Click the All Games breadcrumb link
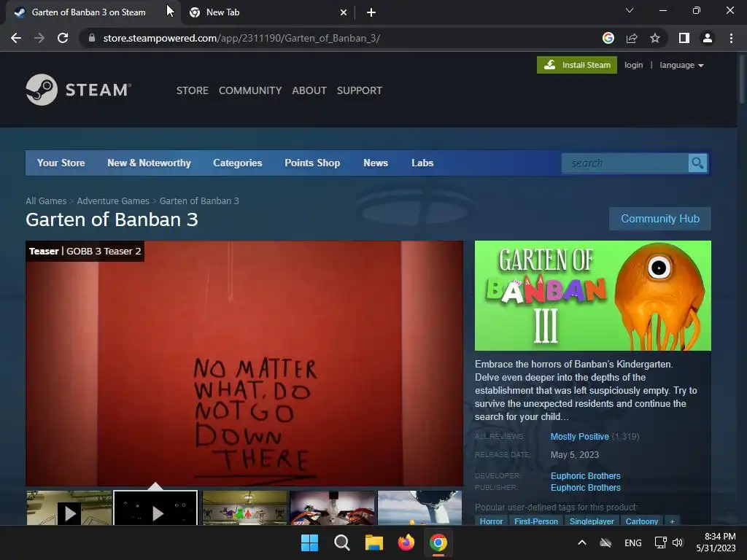Image resolution: width=747 pixels, height=560 pixels. [46, 201]
